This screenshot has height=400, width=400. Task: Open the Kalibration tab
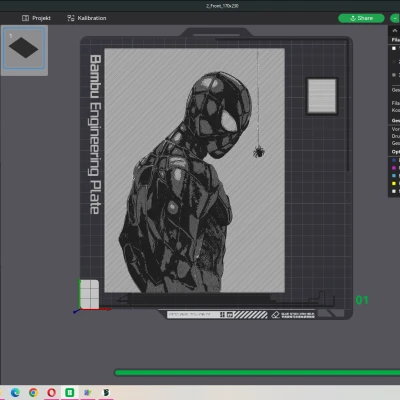pyautogui.click(x=86, y=18)
